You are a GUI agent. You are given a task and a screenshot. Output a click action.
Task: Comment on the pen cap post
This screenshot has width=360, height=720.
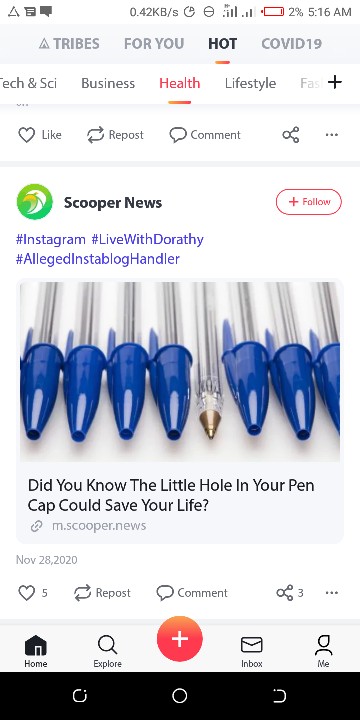tap(192, 593)
